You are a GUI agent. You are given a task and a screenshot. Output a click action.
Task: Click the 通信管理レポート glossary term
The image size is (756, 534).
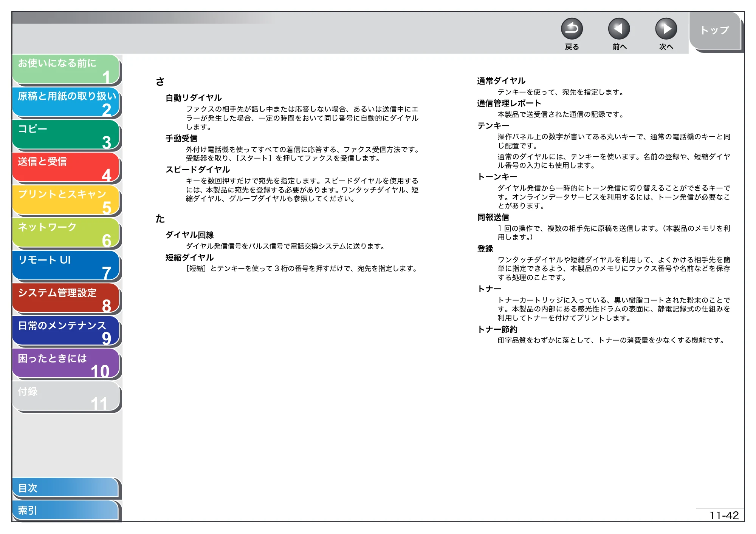[x=509, y=103]
